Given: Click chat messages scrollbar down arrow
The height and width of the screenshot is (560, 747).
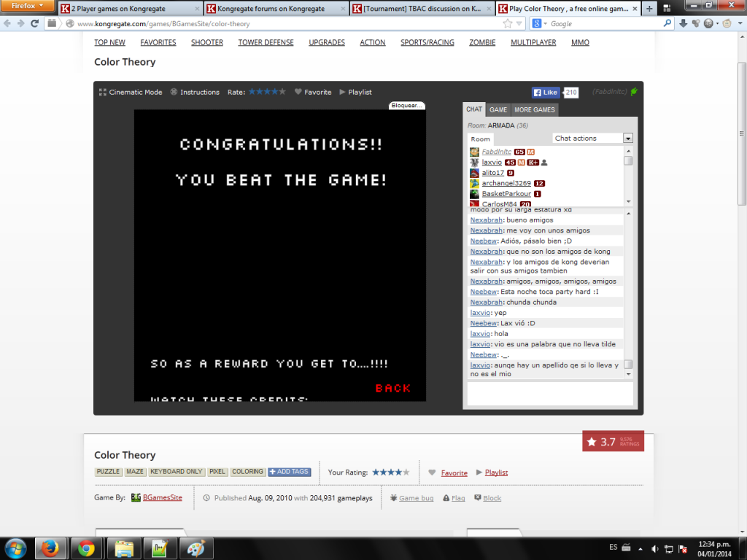Looking at the screenshot, I should pos(628,374).
